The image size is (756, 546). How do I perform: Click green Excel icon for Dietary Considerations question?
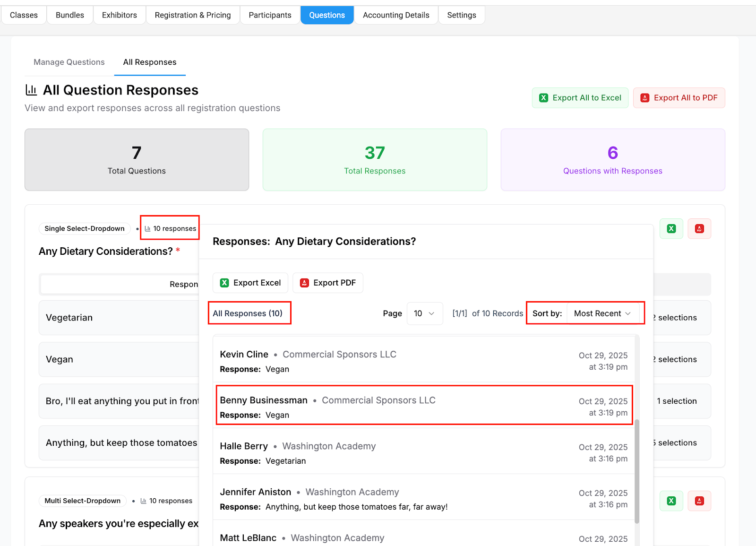[671, 229]
